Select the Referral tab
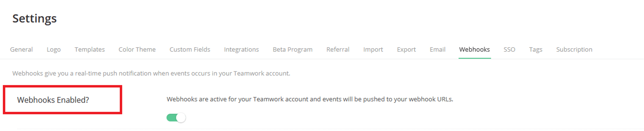The image size is (644, 131). [338, 49]
